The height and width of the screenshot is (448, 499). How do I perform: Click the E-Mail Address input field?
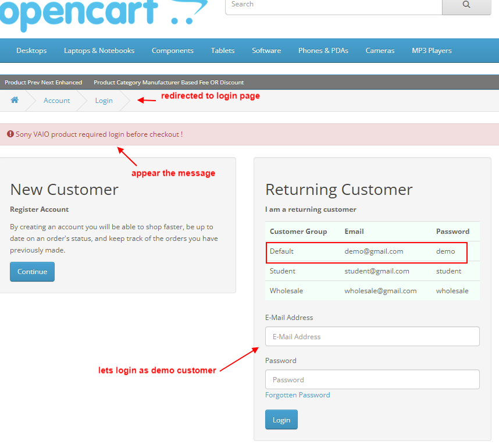tap(372, 336)
